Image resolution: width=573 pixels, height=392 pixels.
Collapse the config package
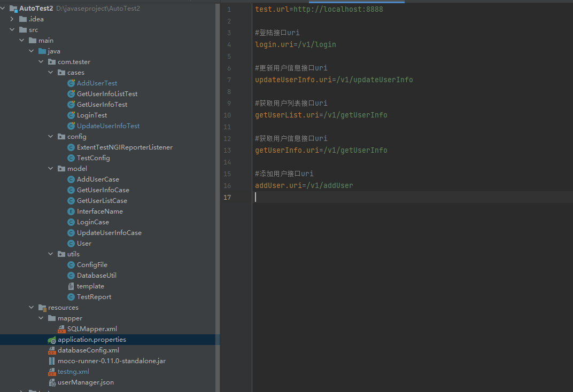pyautogui.click(x=50, y=137)
